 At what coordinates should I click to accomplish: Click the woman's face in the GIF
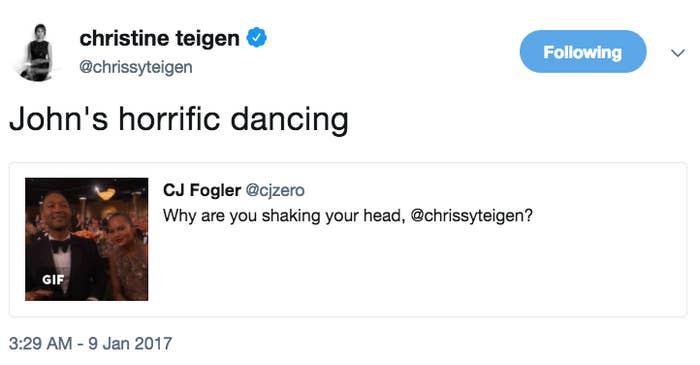coord(119,228)
